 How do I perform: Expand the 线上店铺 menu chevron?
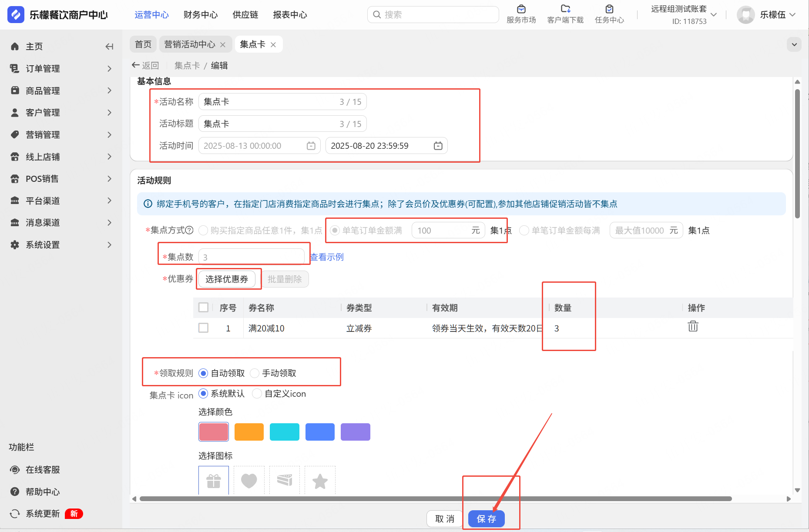click(x=110, y=157)
